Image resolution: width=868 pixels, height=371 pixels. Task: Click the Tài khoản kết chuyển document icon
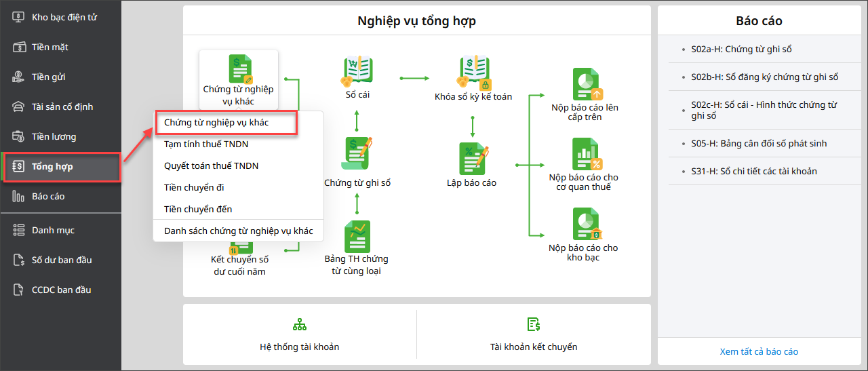tap(534, 324)
